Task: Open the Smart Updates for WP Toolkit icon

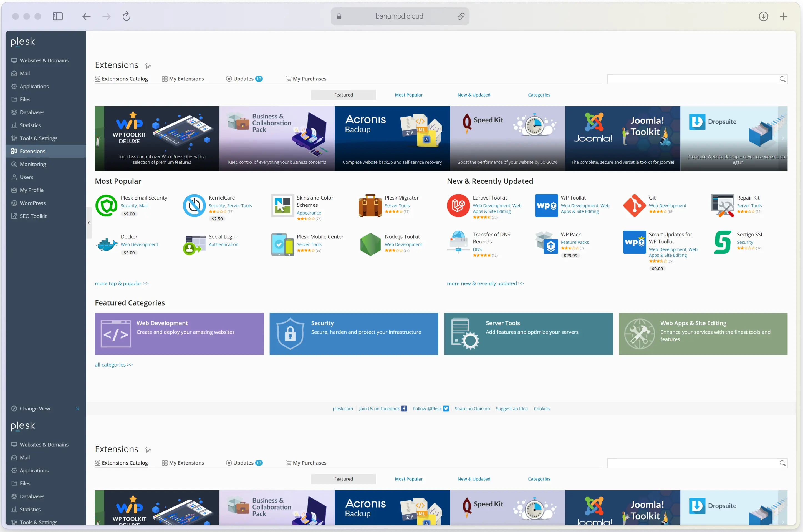Action: [x=634, y=242]
